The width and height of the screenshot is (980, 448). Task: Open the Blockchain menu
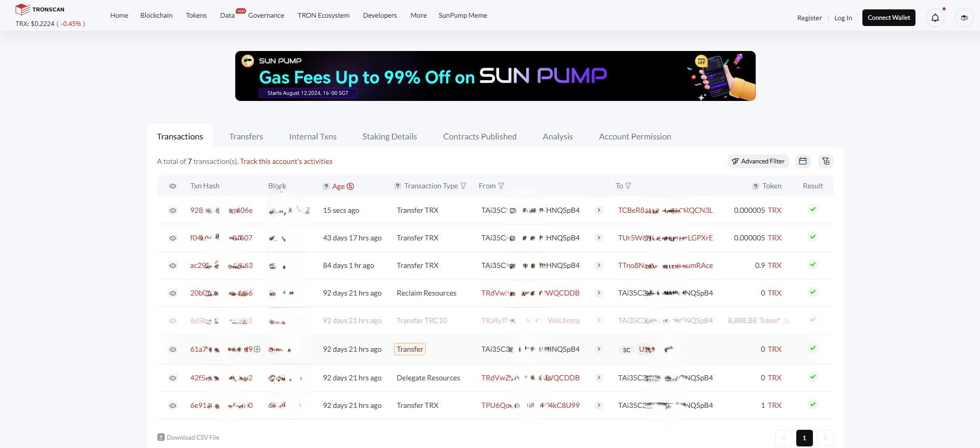click(x=156, y=15)
